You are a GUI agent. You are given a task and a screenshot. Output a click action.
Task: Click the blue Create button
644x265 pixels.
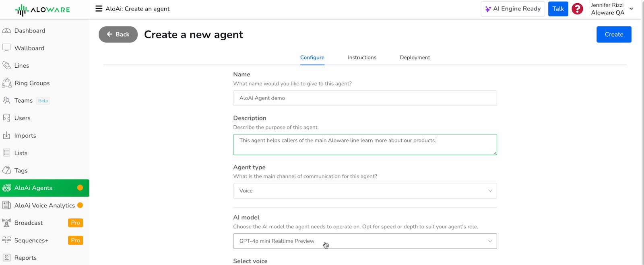614,34
